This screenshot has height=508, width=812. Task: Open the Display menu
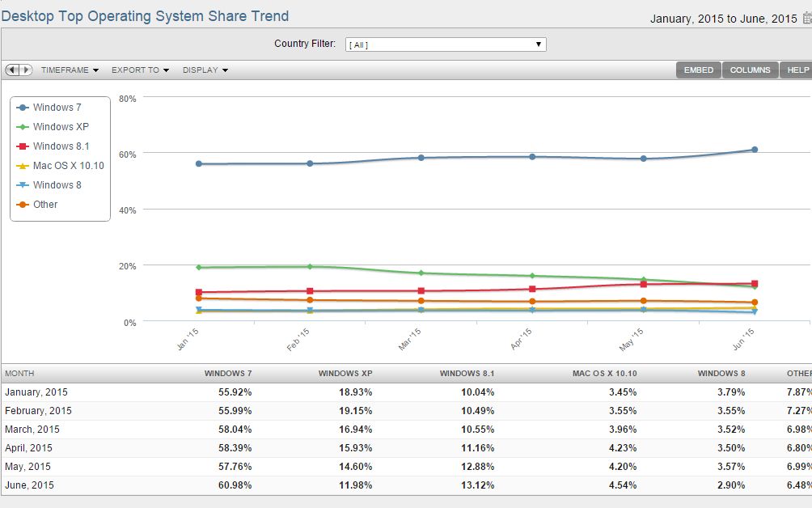pos(205,70)
